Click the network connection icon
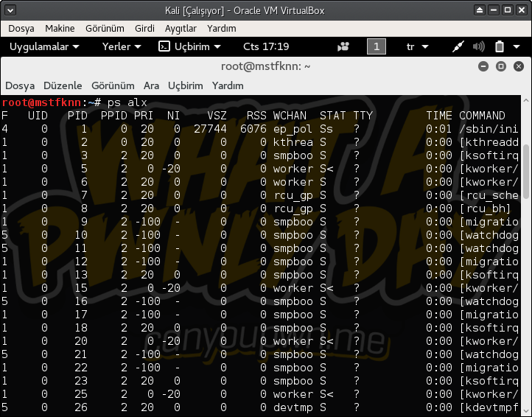Image resolution: width=532 pixels, height=417 pixels. pos(458,46)
